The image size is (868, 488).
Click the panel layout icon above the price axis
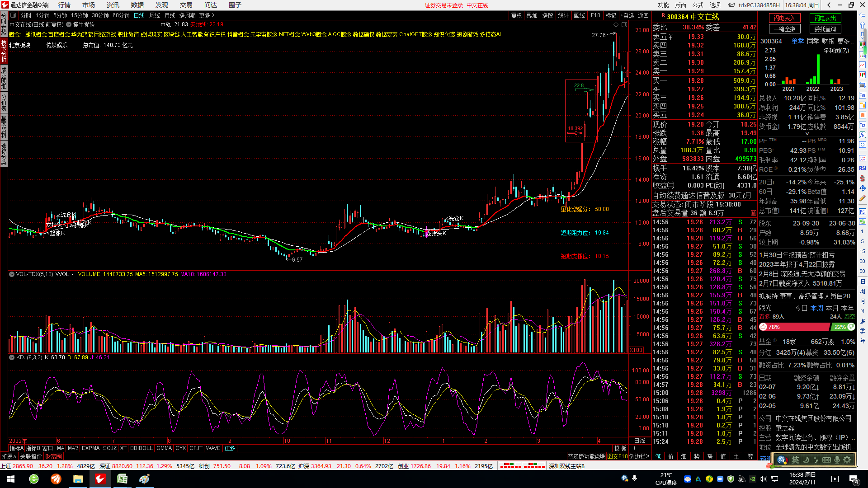(x=624, y=25)
